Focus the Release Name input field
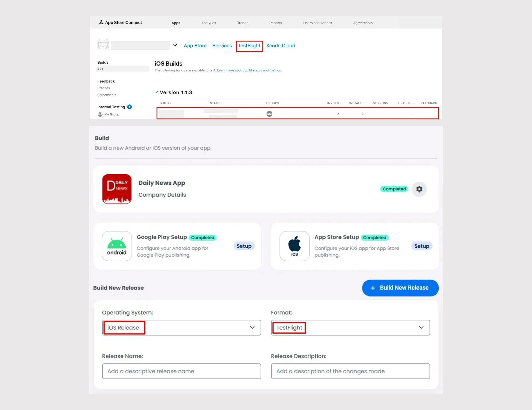Screen dimensions: 532x410 pos(181,371)
